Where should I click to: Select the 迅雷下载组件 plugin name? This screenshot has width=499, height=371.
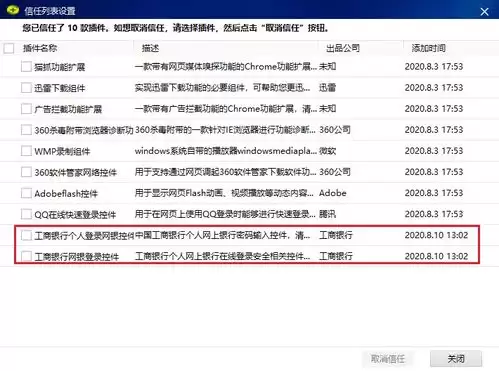60,88
